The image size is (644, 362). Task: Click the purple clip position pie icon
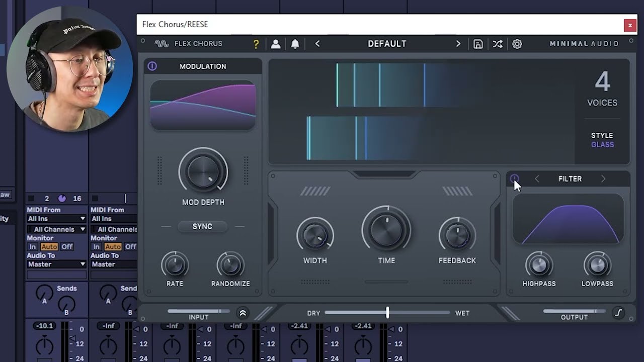point(62,199)
